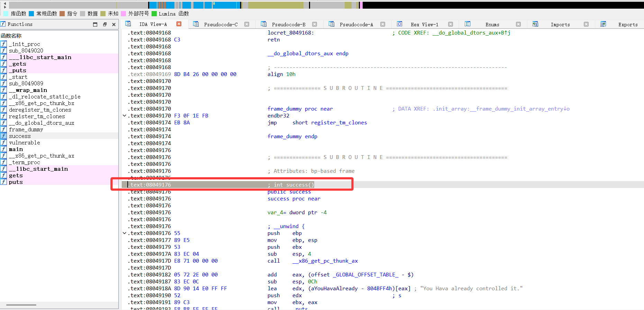Viewport: 644px width, 310px height.
Task: Click Lumina function green legend swatch
Action: pos(154,13)
